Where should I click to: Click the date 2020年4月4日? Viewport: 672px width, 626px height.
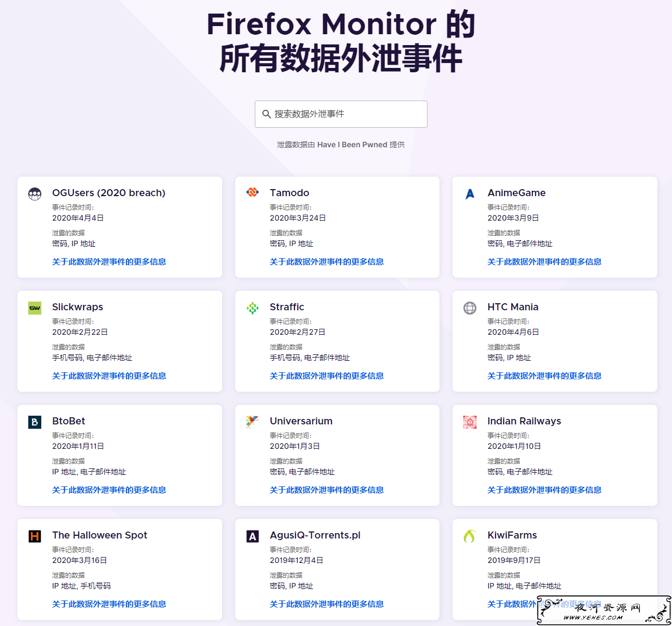click(78, 218)
